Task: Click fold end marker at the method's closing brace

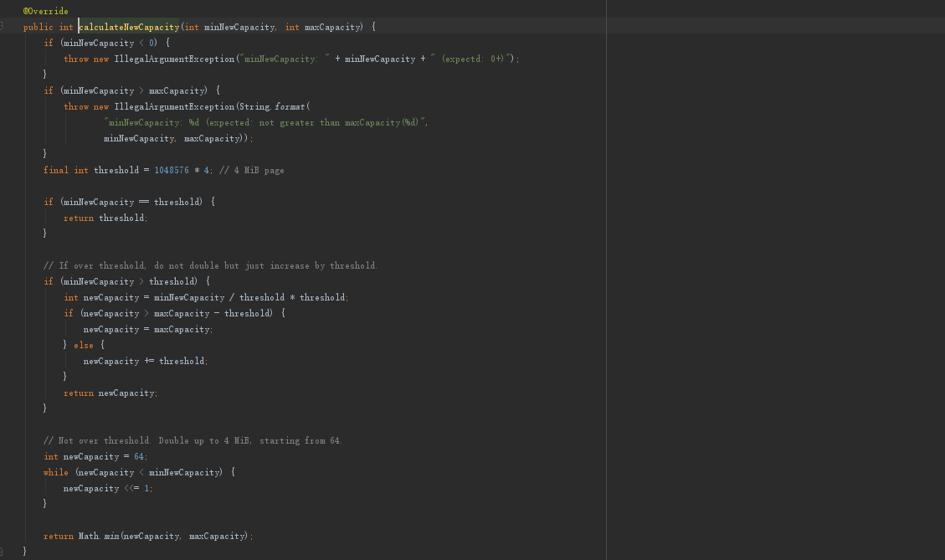Action: [x=3, y=552]
